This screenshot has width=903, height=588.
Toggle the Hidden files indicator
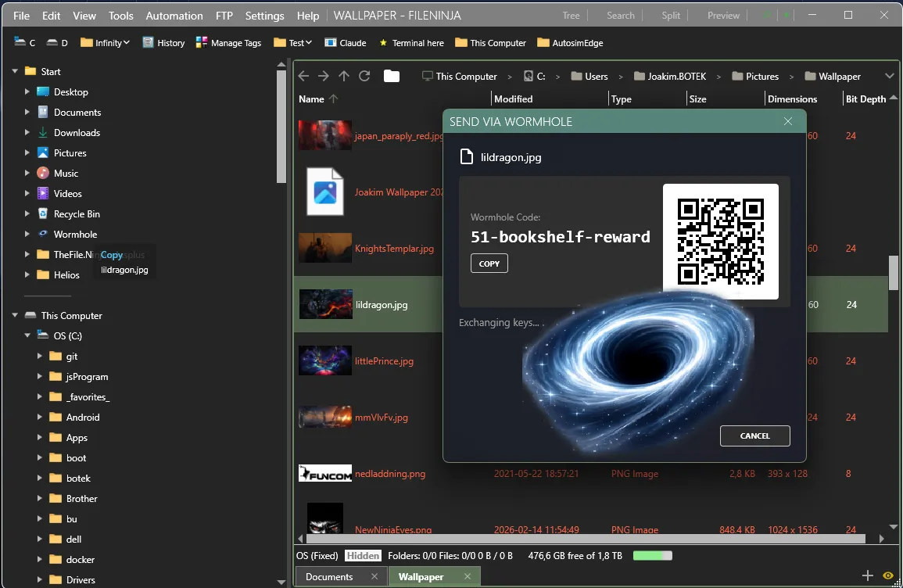tap(363, 556)
